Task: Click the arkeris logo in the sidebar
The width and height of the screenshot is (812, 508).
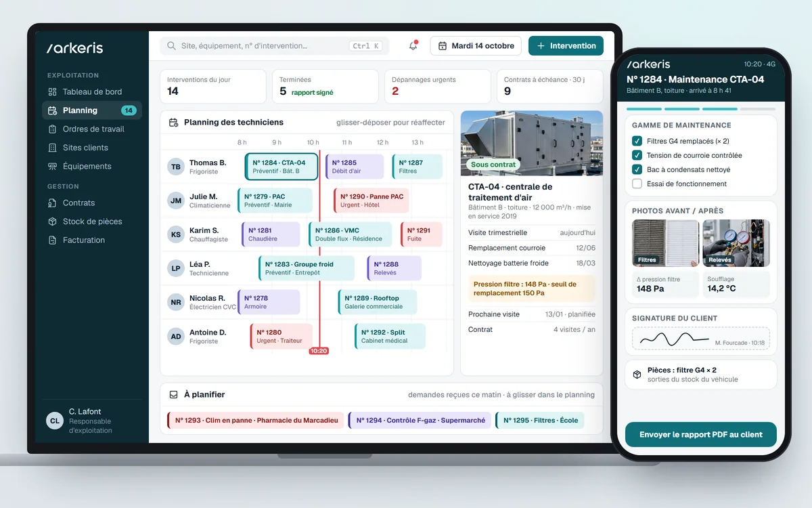Action: (x=75, y=48)
